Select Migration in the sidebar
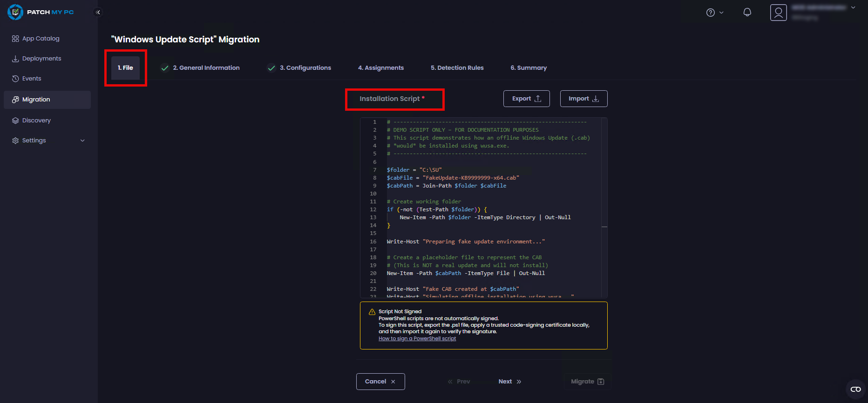Screen dimensions: 868x403 pos(47,100)
